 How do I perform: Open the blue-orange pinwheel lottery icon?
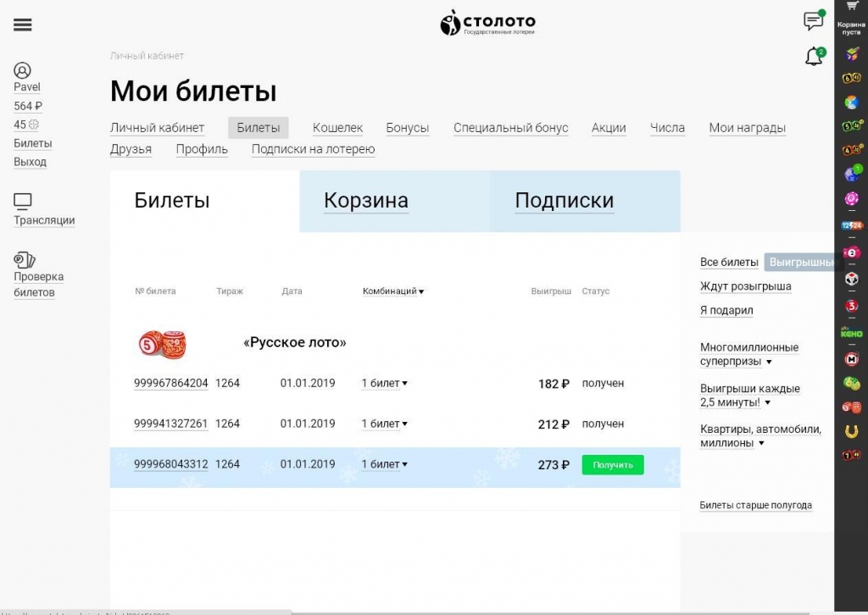tap(852, 102)
